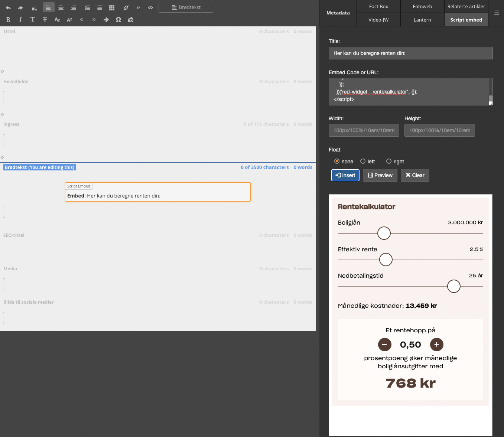Insert the right arrow symbol
This screenshot has height=437, width=504.
click(x=106, y=20)
